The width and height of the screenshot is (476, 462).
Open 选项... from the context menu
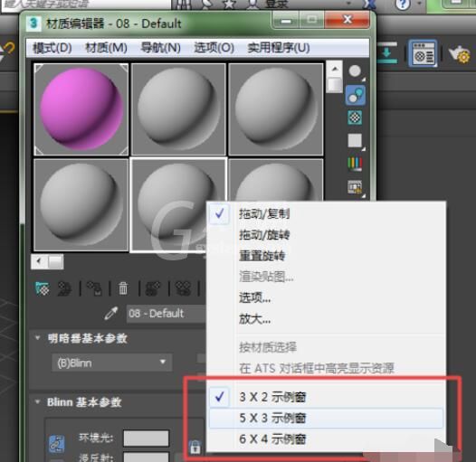pyautogui.click(x=326, y=297)
